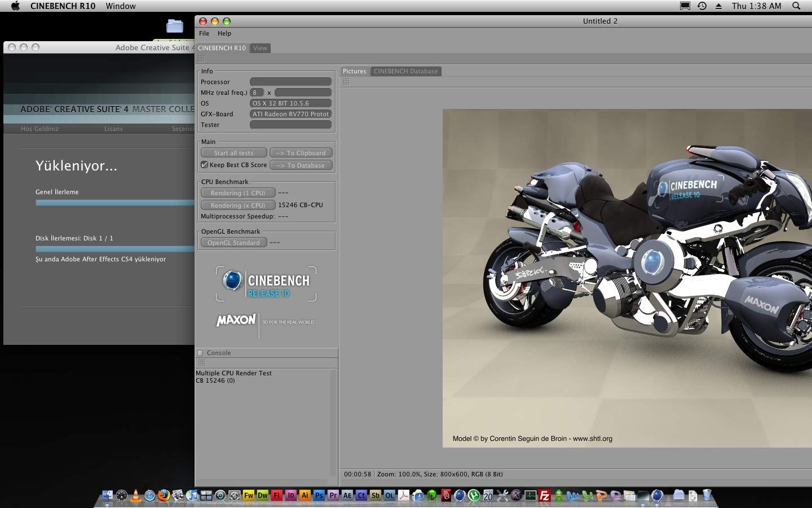Click the To Database button

[301, 165]
